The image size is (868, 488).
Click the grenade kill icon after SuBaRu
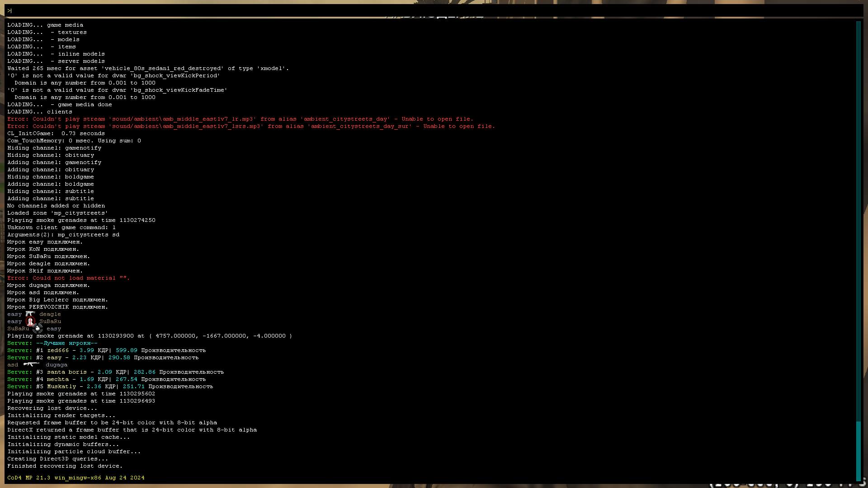pyautogui.click(x=38, y=328)
